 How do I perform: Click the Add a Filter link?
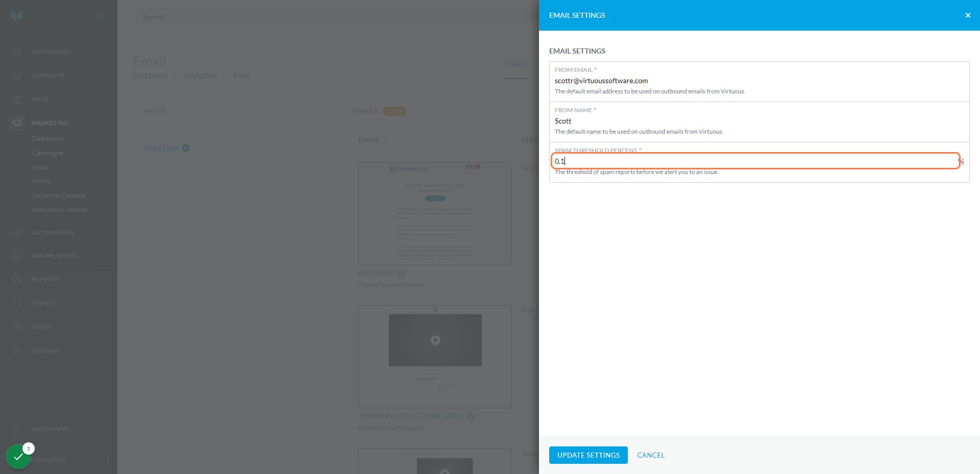[x=161, y=147]
